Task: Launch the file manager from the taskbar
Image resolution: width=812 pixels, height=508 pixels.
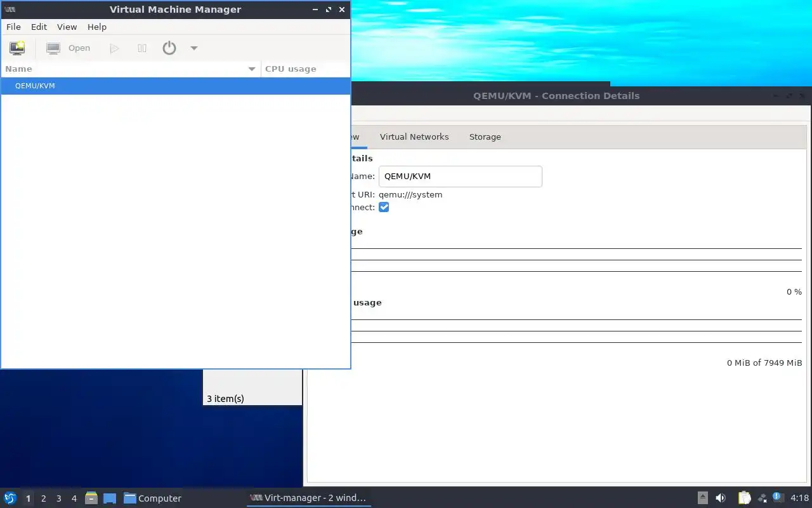Action: (x=91, y=498)
